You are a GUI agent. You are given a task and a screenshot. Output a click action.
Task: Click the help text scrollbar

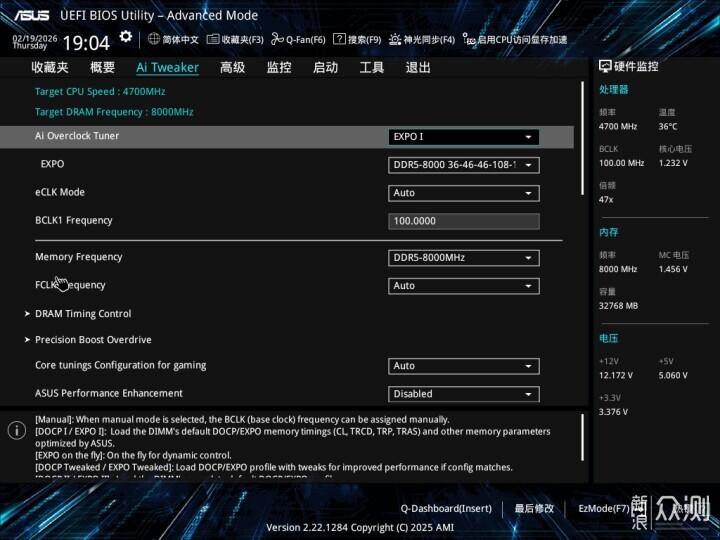click(x=582, y=437)
